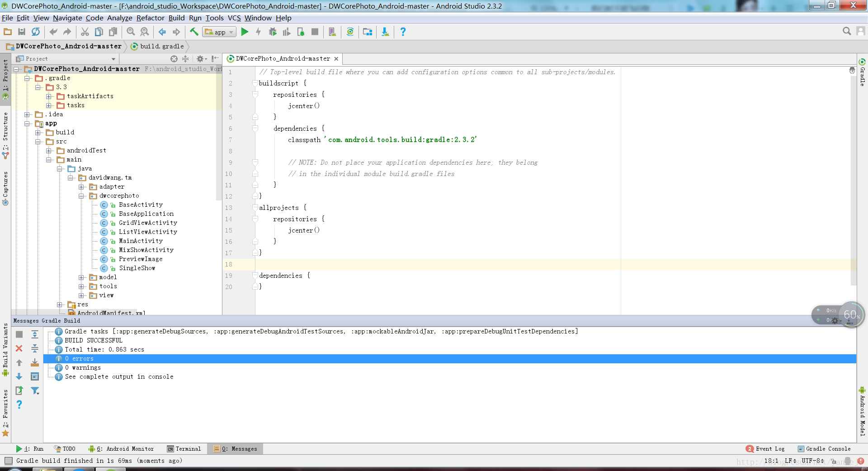Image resolution: width=868 pixels, height=471 pixels.
Task: Click the Project panel settings gear icon
Action: point(201,59)
